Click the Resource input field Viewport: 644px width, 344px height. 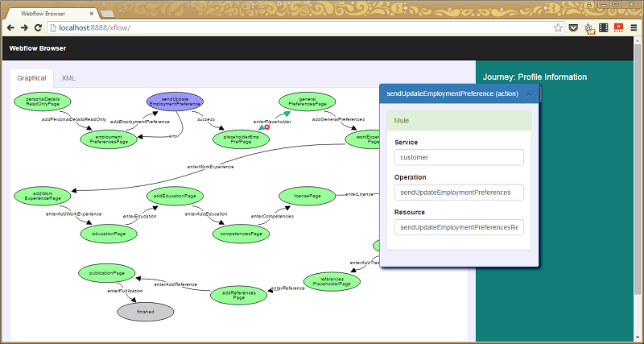pos(459,228)
